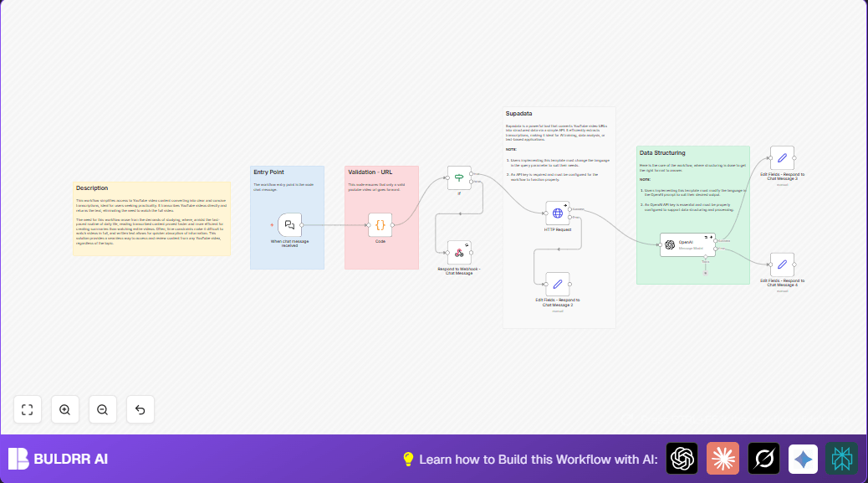Reset the canvas view with undo arrow
Image resolution: width=868 pixels, height=483 pixels.
coord(140,410)
